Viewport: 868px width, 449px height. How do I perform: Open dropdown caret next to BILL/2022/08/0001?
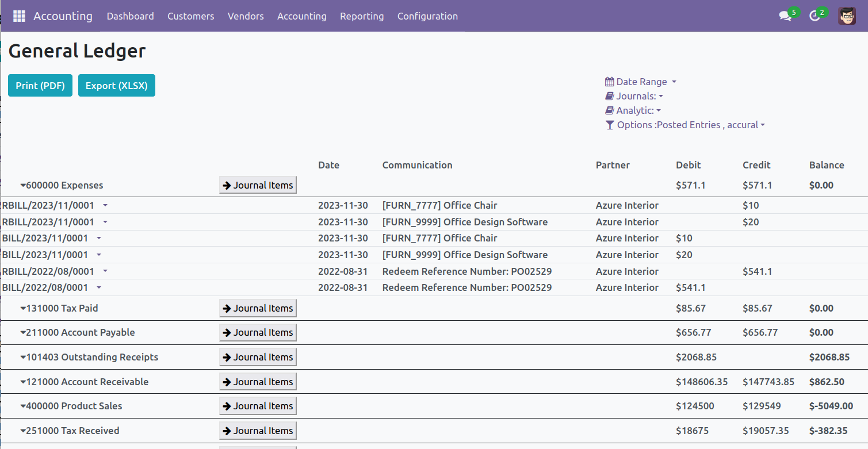(99, 287)
